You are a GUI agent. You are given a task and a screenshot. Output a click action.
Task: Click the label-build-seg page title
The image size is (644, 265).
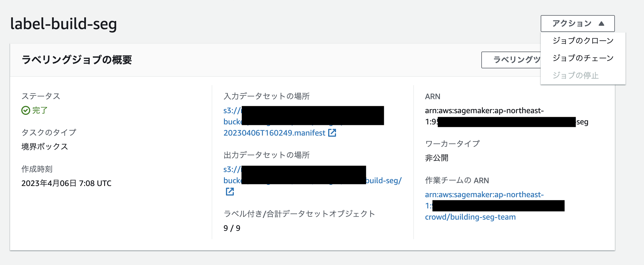[64, 24]
